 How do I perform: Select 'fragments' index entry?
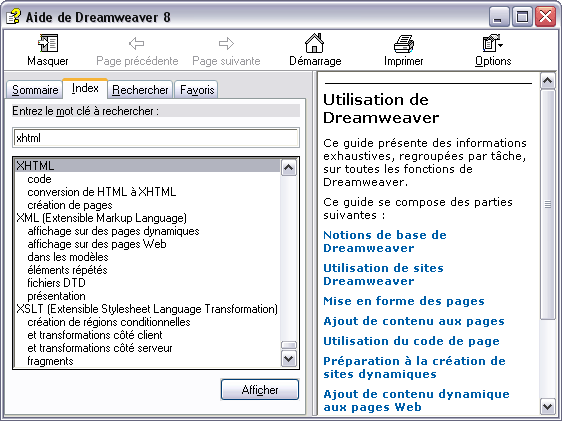pos(50,361)
